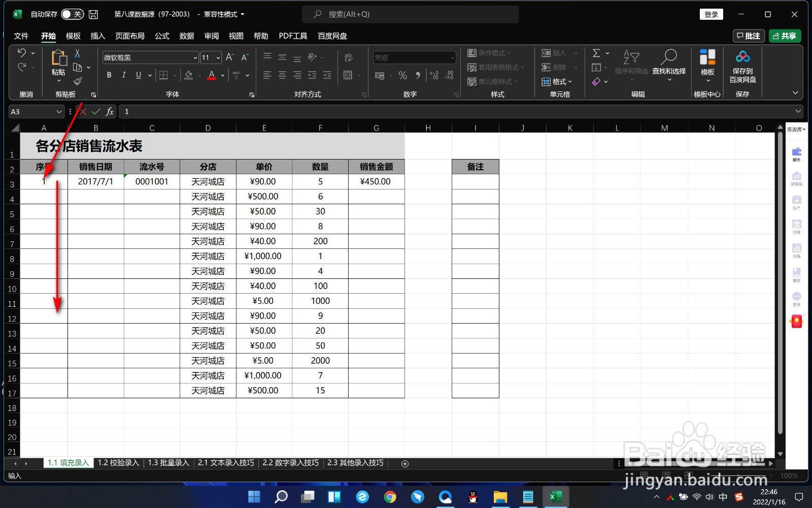The width and height of the screenshot is (812, 508).
Task: Toggle the AutoSave switch
Action: pyautogui.click(x=72, y=14)
